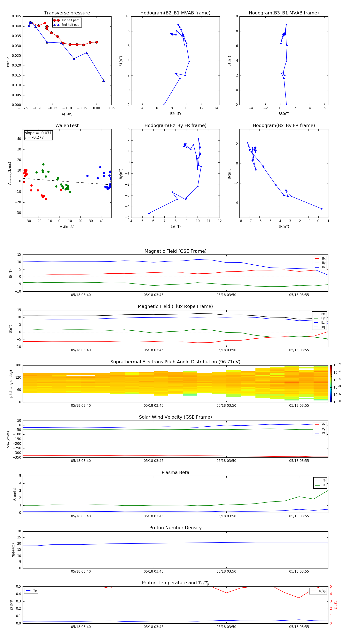Select the By' entry in Flux Rope legend
The width and height of the screenshot is (351, 644).
tap(320, 318)
